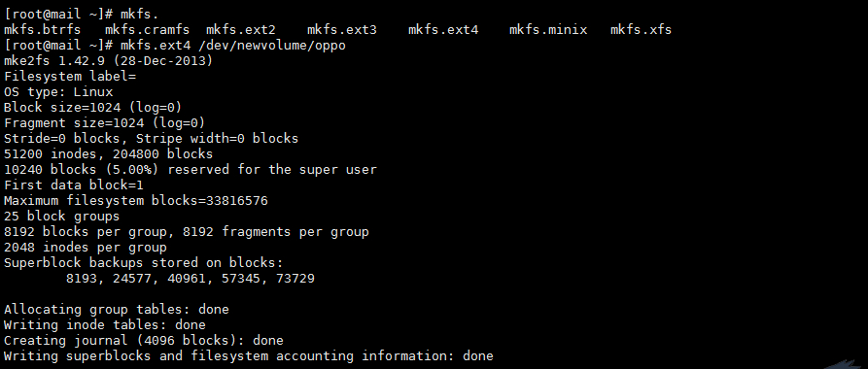Click the Filesystem label= line
This screenshot has height=369, width=868.
pyautogui.click(x=70, y=77)
